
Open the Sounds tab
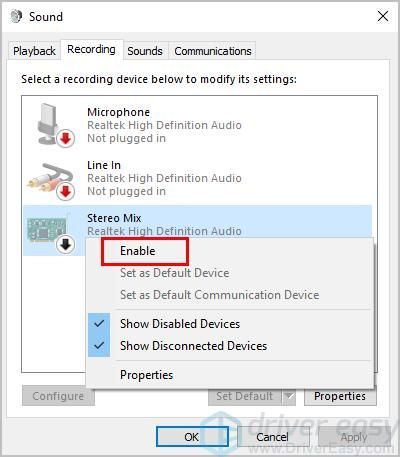point(145,51)
